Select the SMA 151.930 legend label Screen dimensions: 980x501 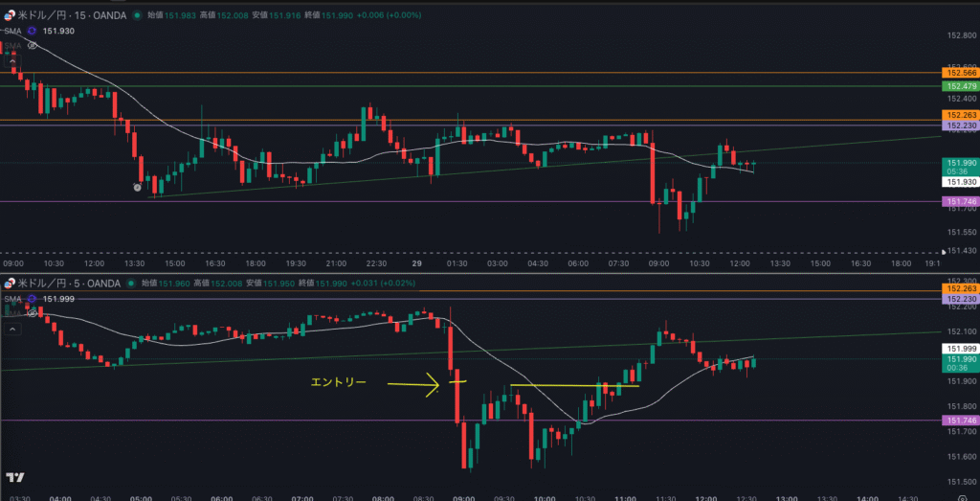click(x=11, y=32)
